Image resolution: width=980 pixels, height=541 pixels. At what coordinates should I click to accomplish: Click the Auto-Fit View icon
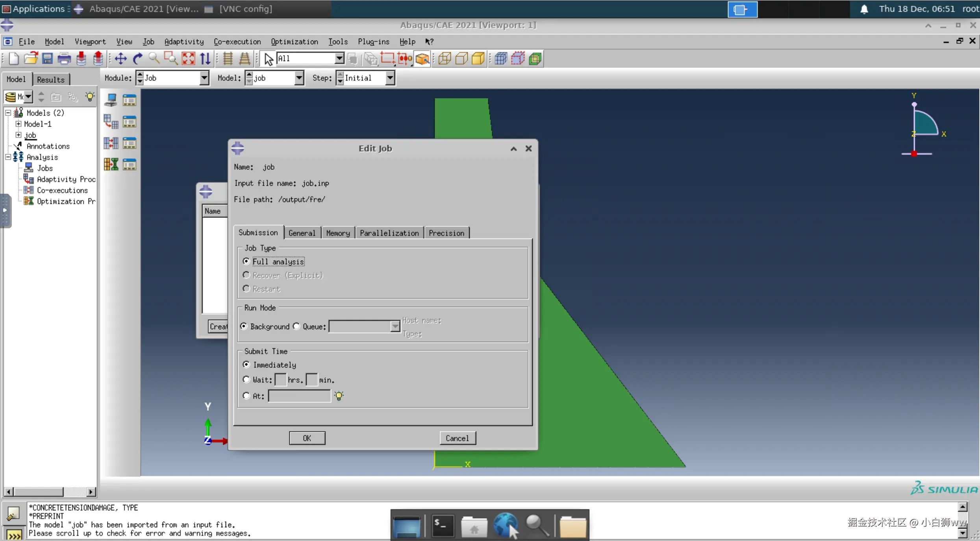coord(188,59)
